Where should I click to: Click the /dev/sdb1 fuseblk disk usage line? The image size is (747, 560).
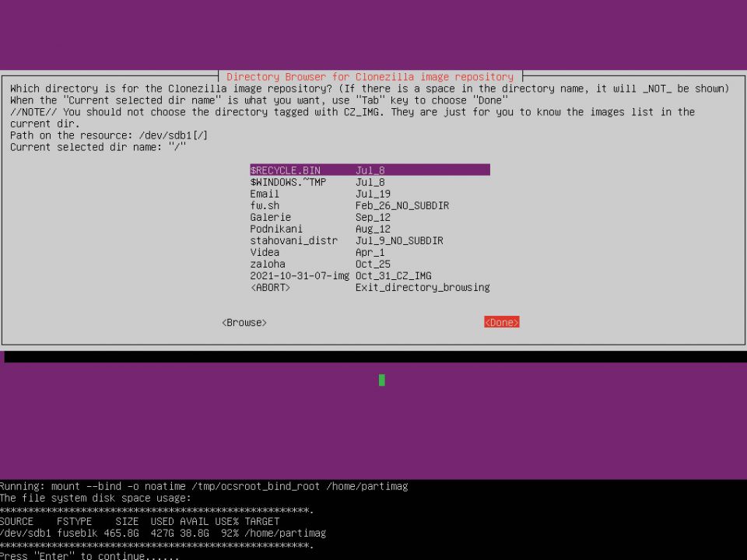(x=163, y=533)
